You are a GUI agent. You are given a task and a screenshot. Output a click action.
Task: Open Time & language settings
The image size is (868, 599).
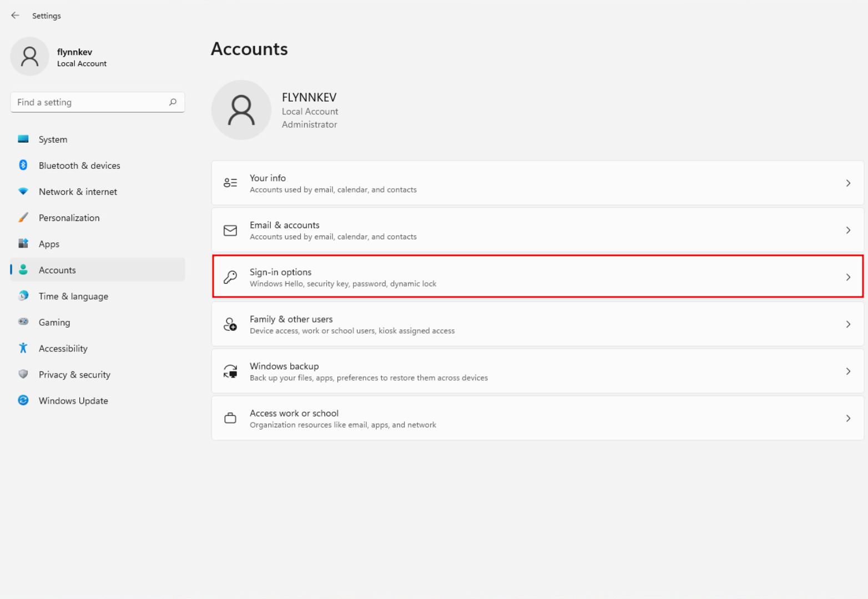73,296
